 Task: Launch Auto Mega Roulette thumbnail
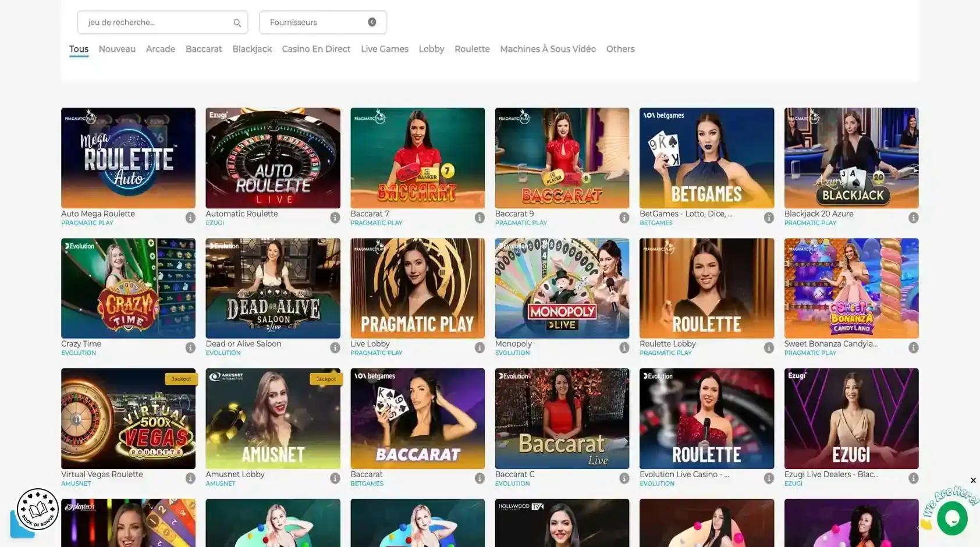click(x=128, y=158)
